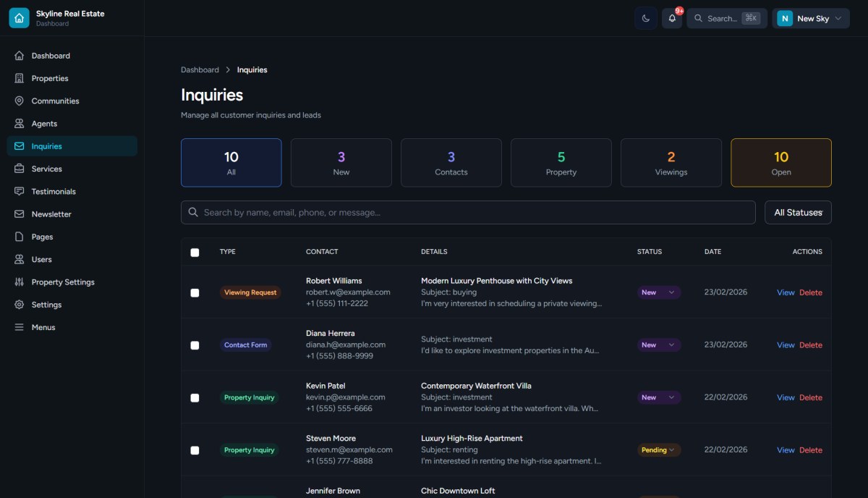Click the Skyline Real Estate home logo
The width and height of the screenshot is (868, 498).
click(x=19, y=18)
